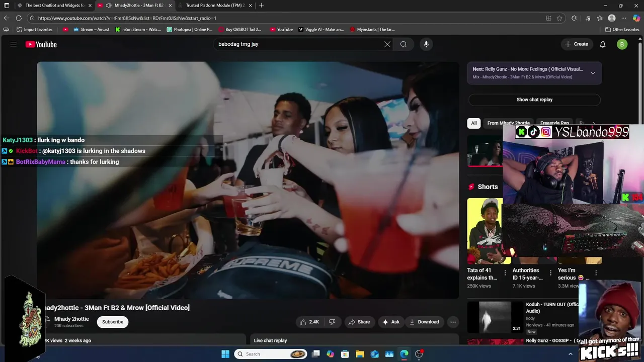Close the Mhady2hottie tab

[170, 5]
